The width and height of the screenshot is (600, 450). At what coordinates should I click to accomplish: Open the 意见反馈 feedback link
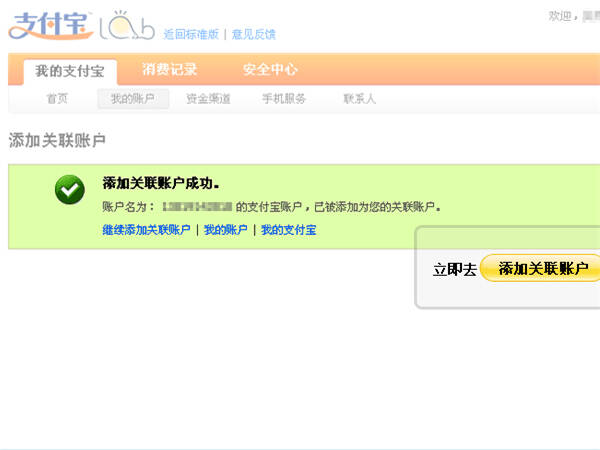point(254,34)
